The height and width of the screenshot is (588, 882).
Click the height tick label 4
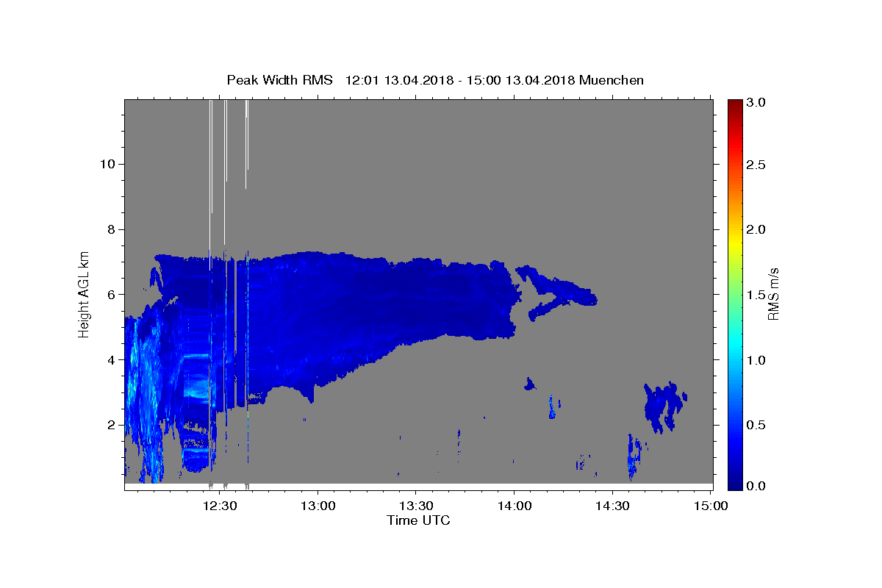(x=111, y=359)
